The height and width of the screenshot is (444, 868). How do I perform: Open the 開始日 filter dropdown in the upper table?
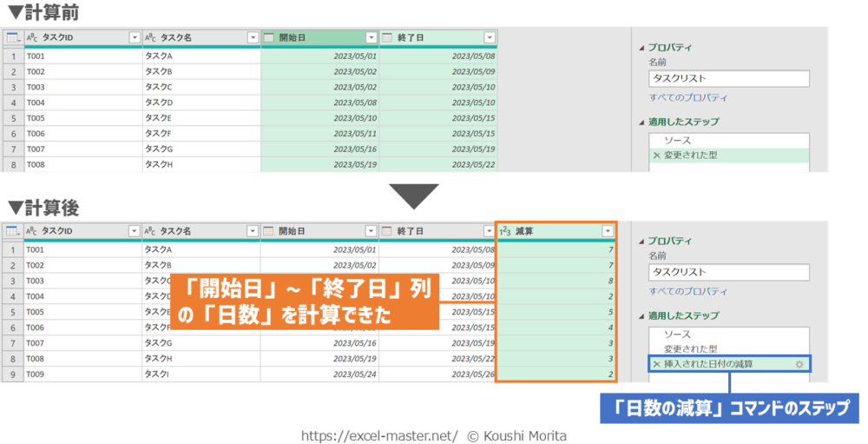(x=371, y=37)
